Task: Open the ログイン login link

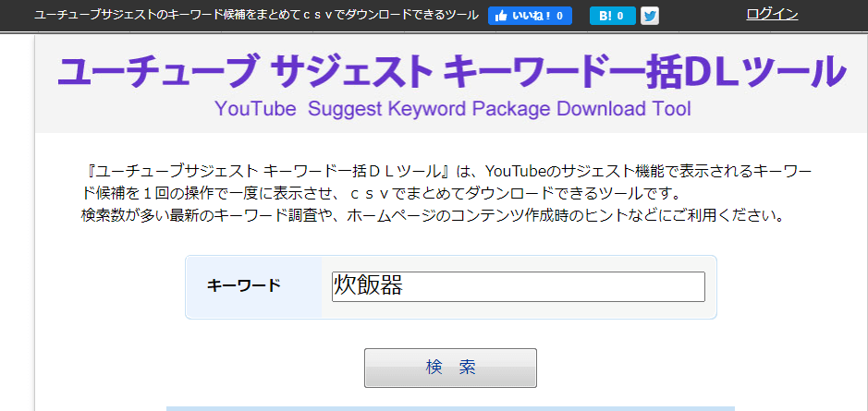Action: (772, 15)
